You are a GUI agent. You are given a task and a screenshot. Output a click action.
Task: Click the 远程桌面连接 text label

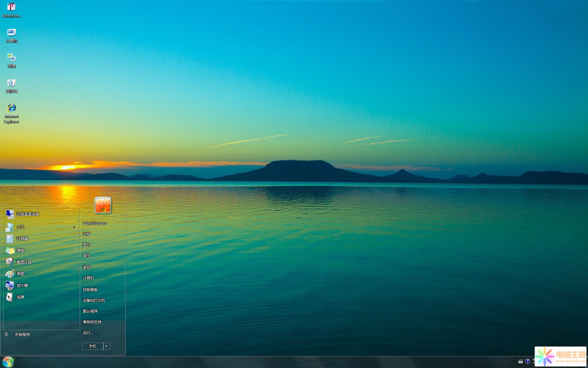28,214
